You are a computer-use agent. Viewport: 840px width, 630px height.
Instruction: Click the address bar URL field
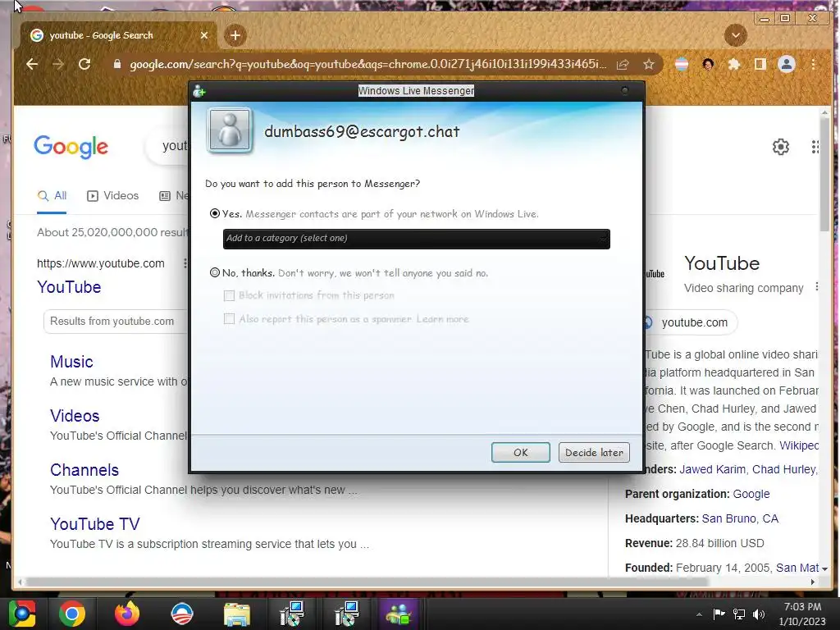(368, 64)
